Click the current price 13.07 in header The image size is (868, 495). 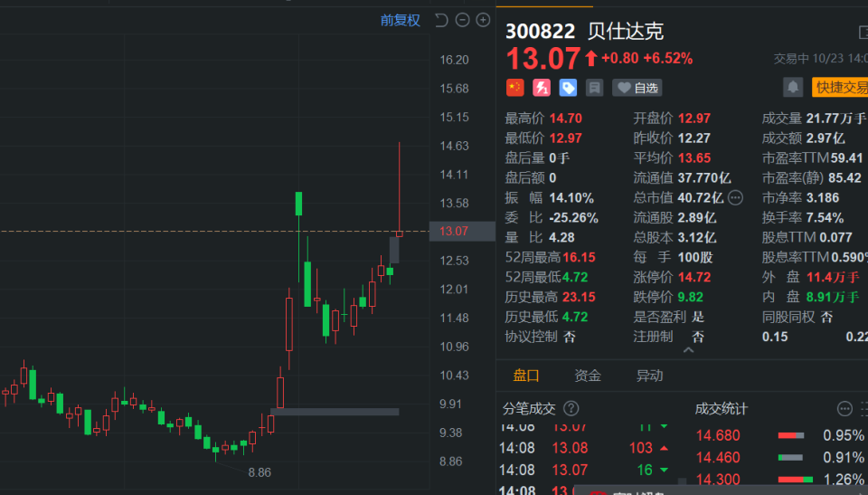[543, 58]
